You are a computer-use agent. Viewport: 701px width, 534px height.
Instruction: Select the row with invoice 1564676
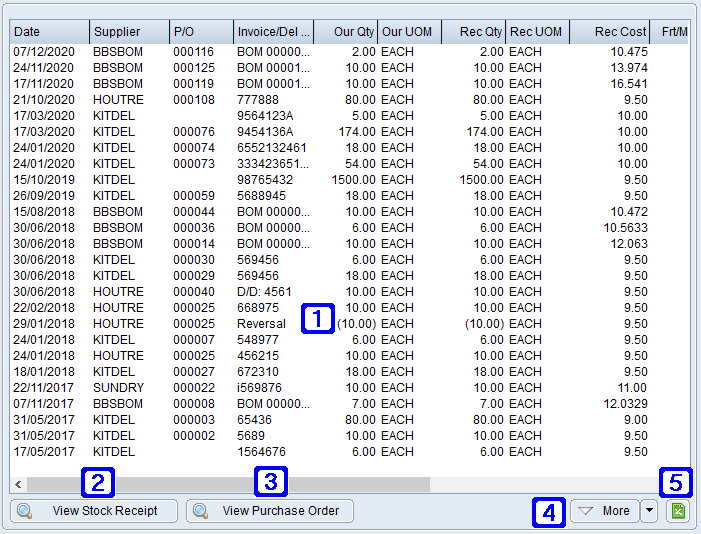click(x=261, y=452)
